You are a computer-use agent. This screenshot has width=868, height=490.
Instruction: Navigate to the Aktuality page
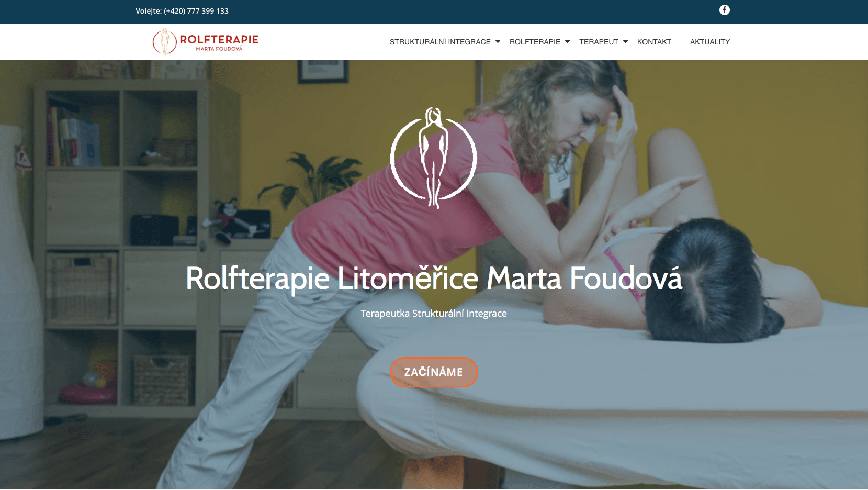point(710,42)
